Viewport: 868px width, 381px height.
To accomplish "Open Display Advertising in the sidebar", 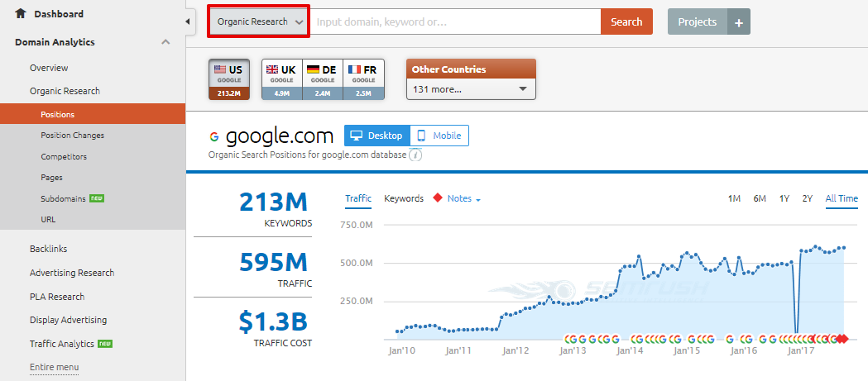I will tap(68, 320).
